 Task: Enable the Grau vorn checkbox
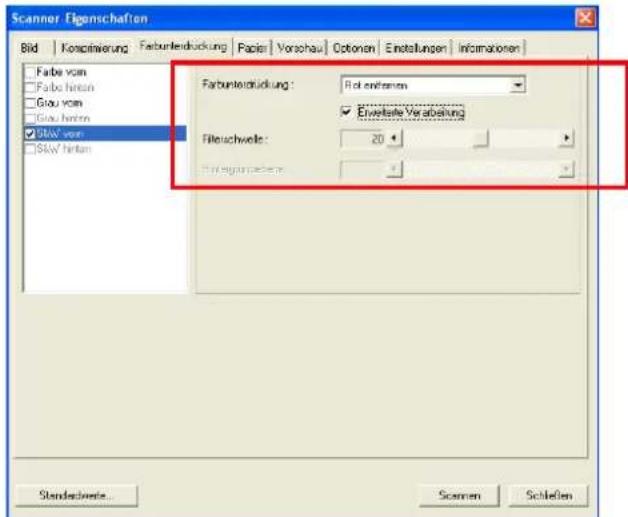[31, 103]
